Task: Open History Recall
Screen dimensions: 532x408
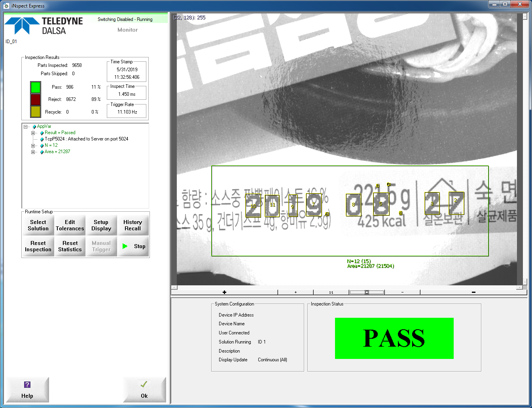Action: [x=133, y=225]
